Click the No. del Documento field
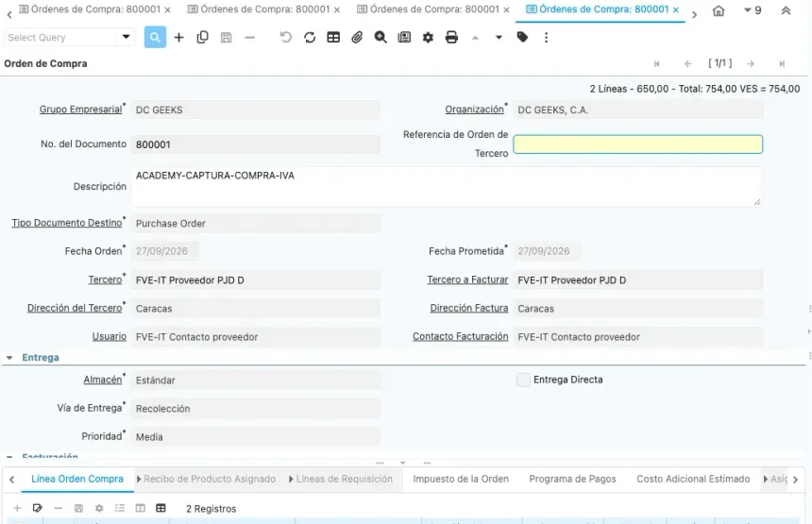 point(256,144)
